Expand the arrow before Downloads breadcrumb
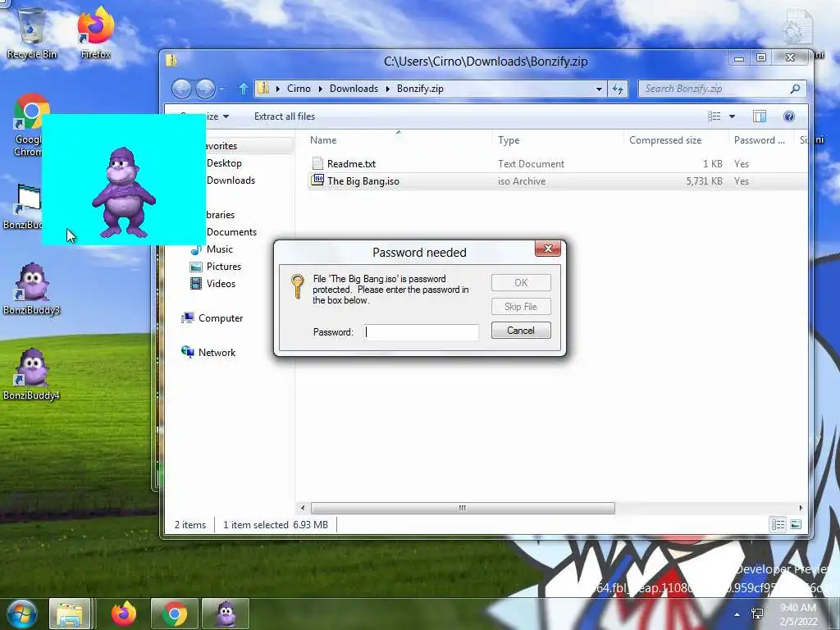This screenshot has height=630, width=840. (x=321, y=89)
